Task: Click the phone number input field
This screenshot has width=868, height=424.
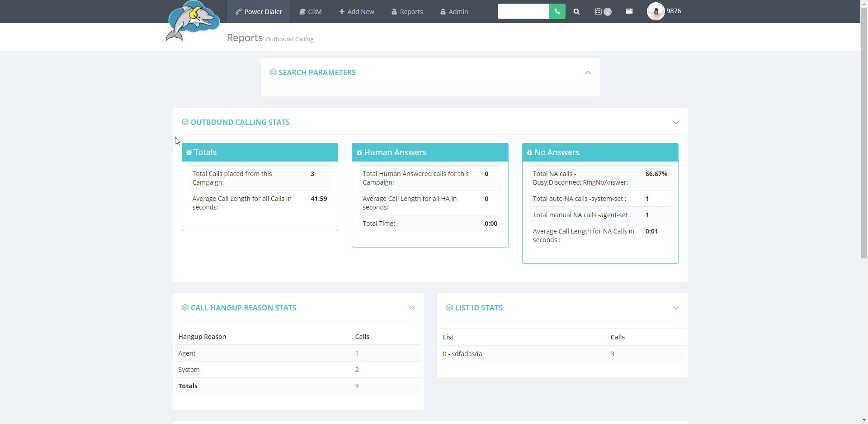Action: tap(523, 11)
